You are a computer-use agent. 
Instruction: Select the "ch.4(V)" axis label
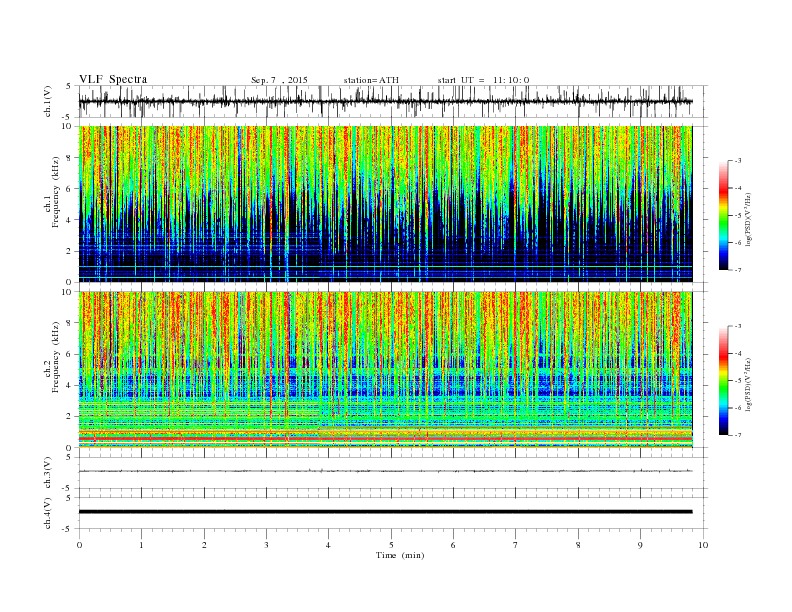(48, 513)
